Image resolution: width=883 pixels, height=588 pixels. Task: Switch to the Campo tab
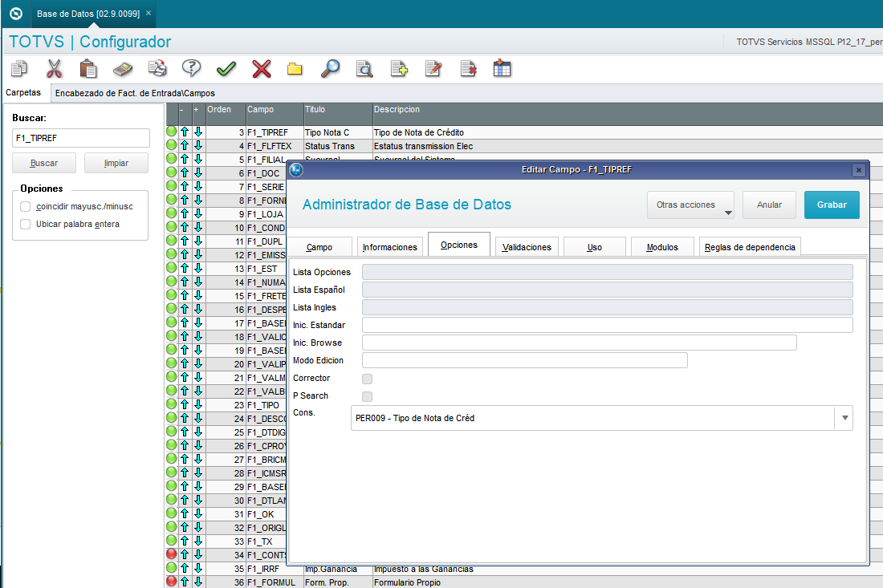(x=319, y=247)
